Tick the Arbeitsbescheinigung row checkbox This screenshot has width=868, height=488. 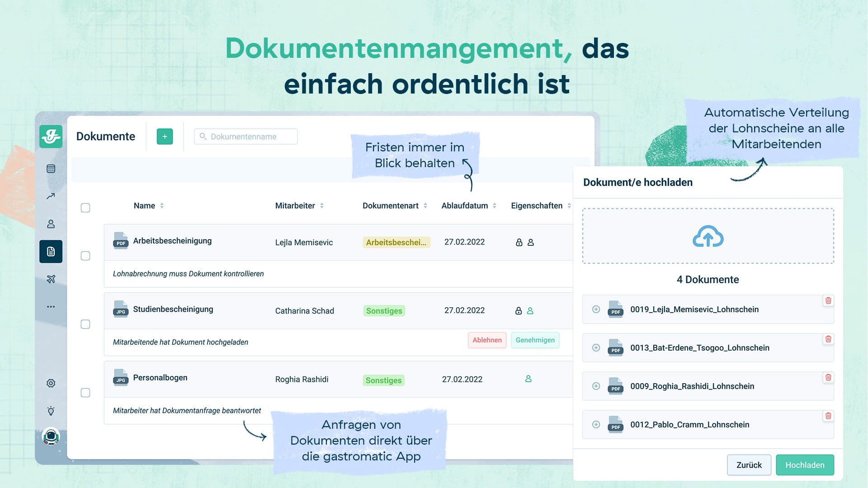tap(85, 256)
